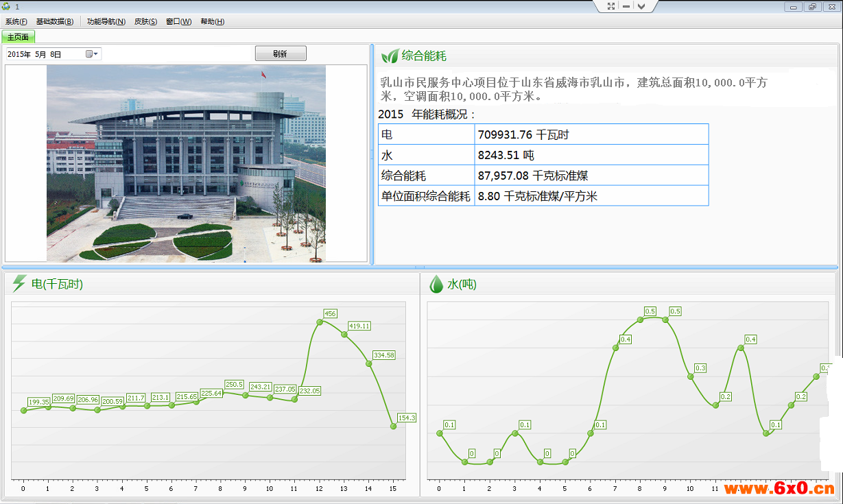Click the project description paragraph about 乳山市民服务中心
Screen dimensions: 843x504
pyautogui.click(x=573, y=89)
